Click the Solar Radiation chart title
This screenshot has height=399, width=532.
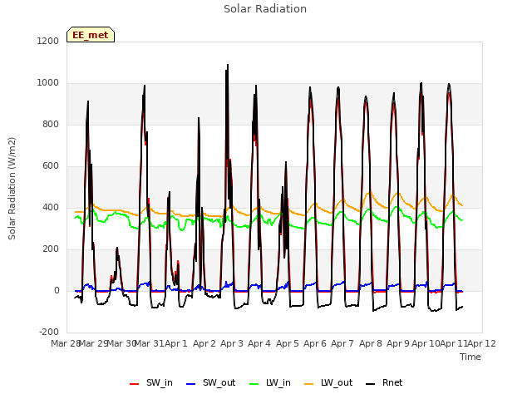[265, 9]
